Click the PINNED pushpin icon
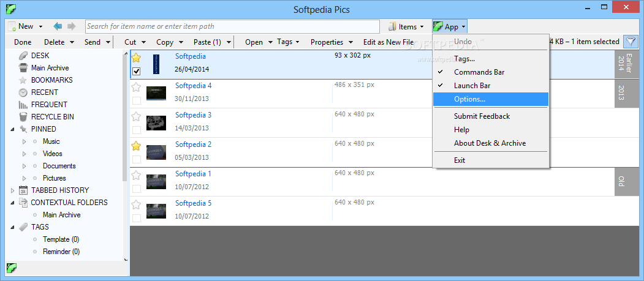Screen dimensions: 644x281 (24, 129)
